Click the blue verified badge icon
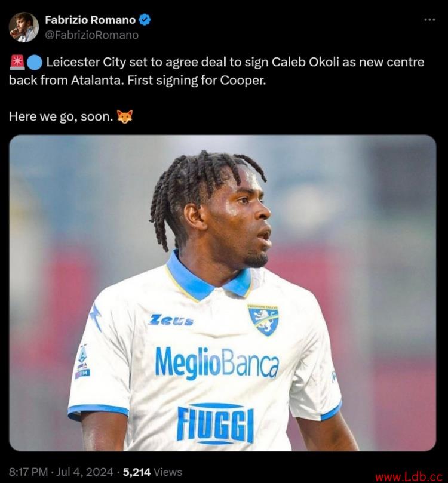 tap(145, 20)
